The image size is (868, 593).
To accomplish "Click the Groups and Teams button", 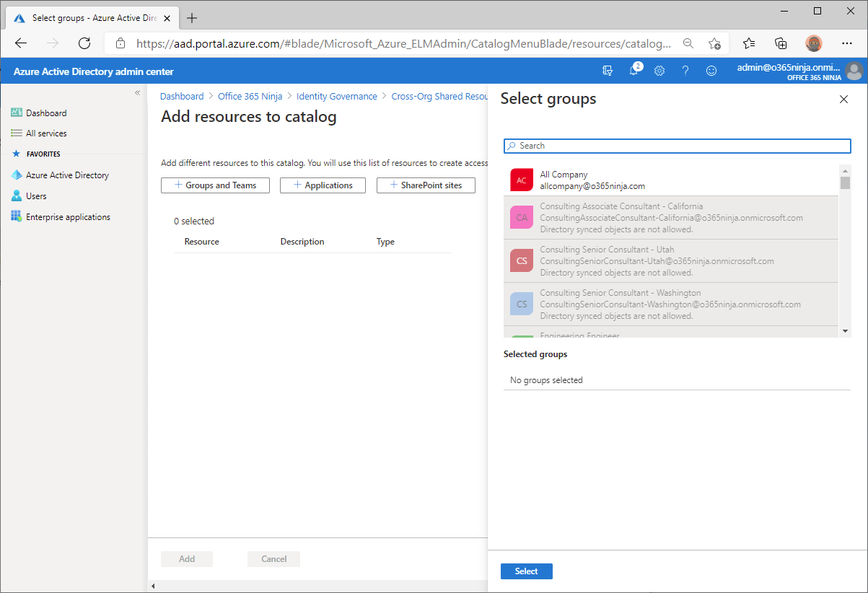I will (215, 185).
